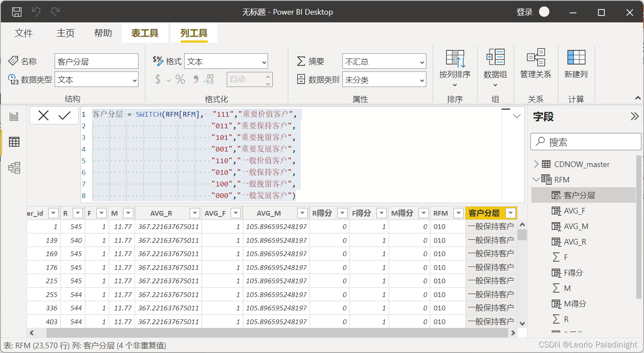Click the AVG_M column header
Viewport: 644px width, 353px height.
(x=268, y=213)
